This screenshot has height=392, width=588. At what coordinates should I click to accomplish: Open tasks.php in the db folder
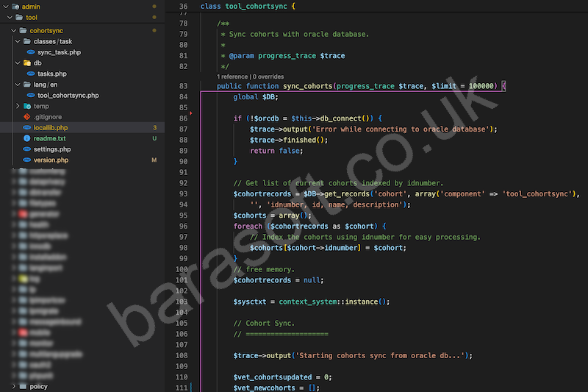click(x=51, y=74)
